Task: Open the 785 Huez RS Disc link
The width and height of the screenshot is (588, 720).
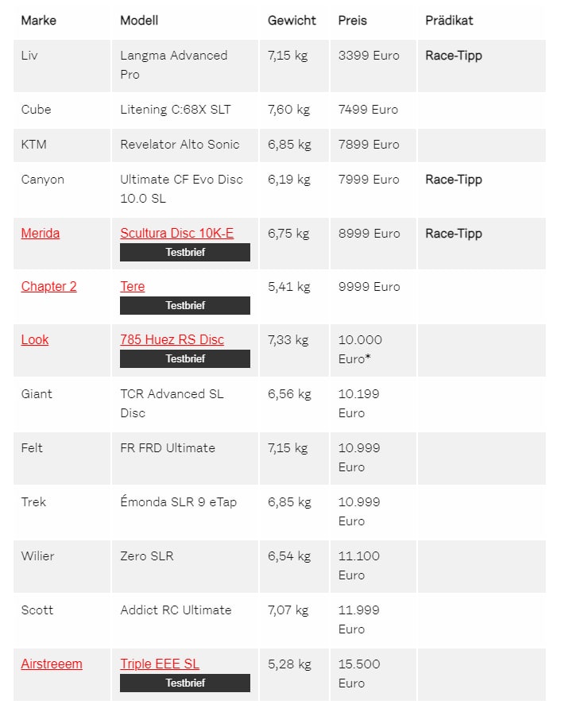Action: (x=172, y=340)
